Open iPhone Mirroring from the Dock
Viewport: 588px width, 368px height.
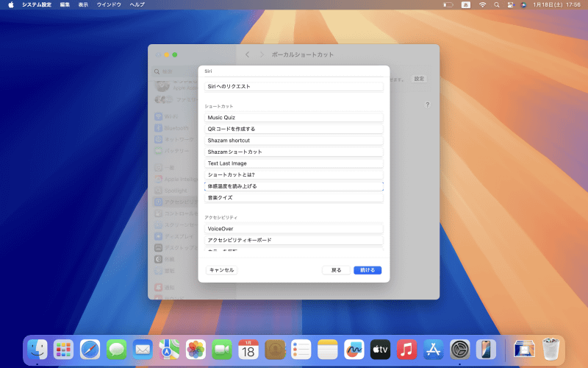486,350
